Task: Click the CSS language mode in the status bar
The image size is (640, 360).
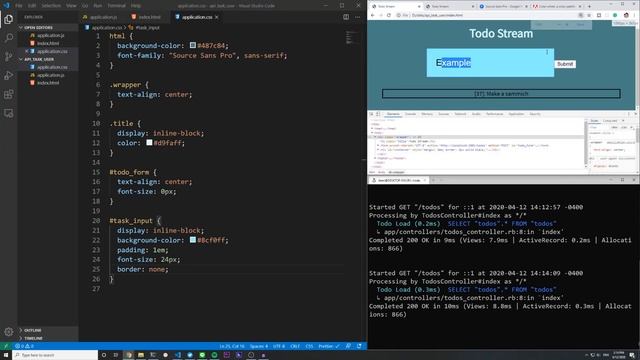Action: pyautogui.click(x=309, y=346)
